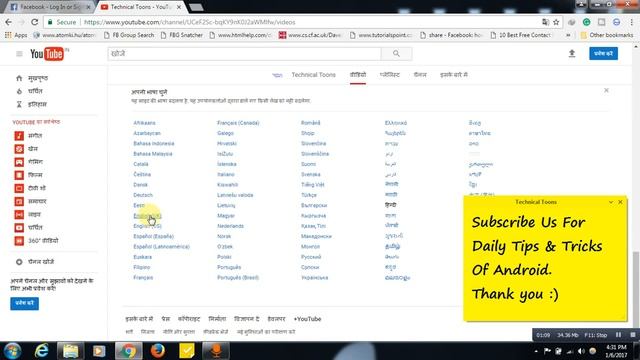Stop the screen recording
The image size is (640, 360).
click(x=633, y=335)
